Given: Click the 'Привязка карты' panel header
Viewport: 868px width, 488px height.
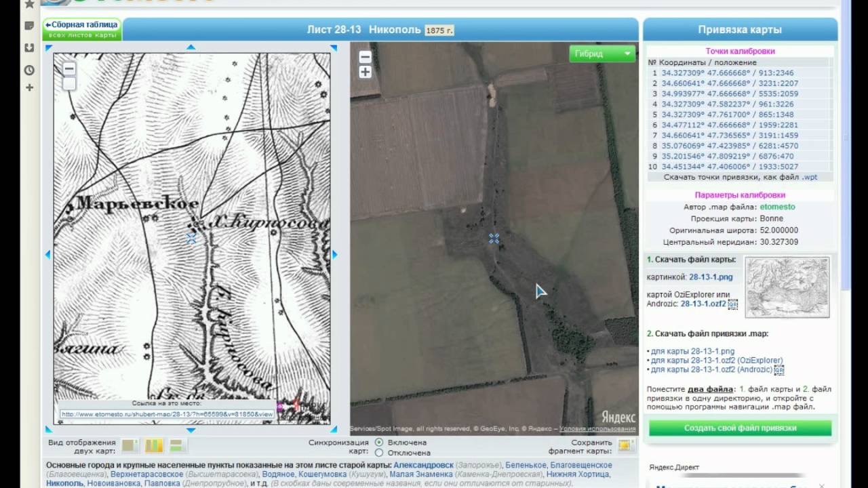Looking at the screenshot, I should click(x=740, y=30).
